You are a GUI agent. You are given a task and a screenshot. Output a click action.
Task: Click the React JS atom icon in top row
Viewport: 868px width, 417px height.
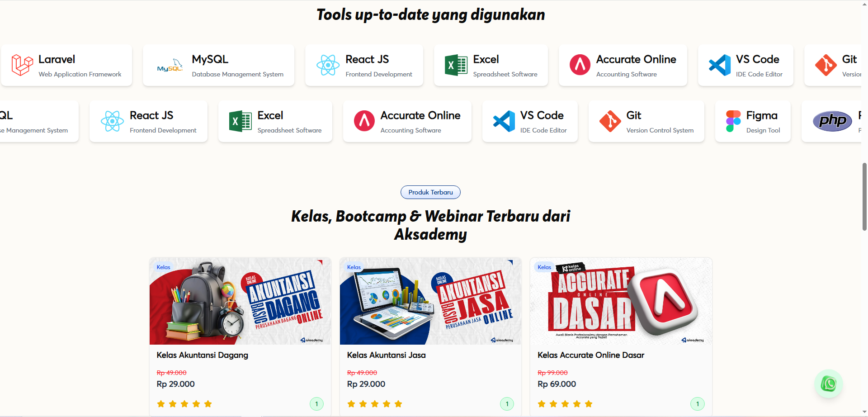tap(328, 65)
